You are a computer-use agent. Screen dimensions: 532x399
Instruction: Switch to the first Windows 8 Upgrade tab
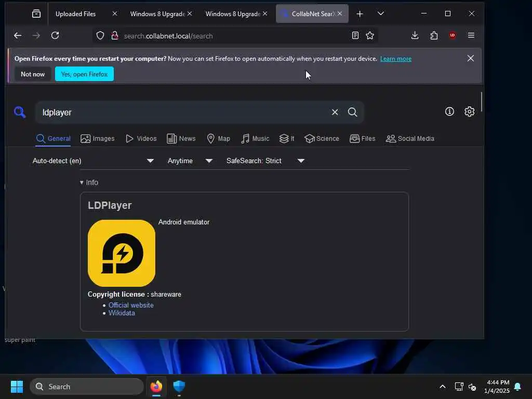pos(157,14)
